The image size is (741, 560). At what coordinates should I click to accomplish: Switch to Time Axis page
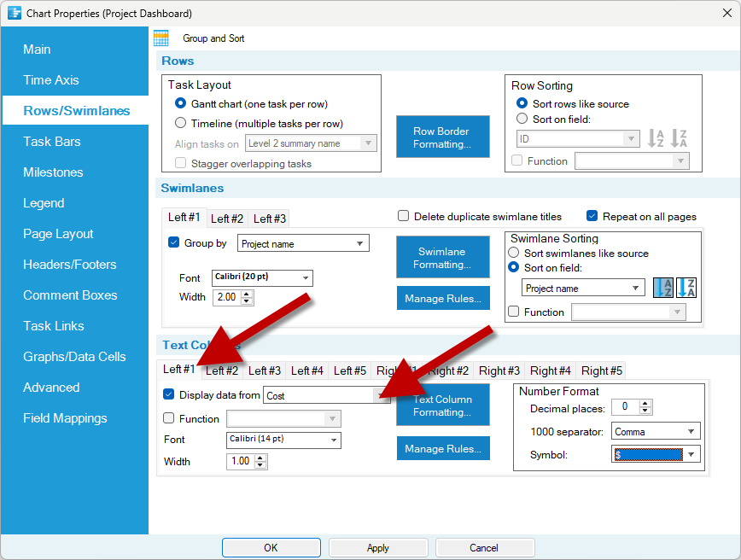pyautogui.click(x=51, y=80)
